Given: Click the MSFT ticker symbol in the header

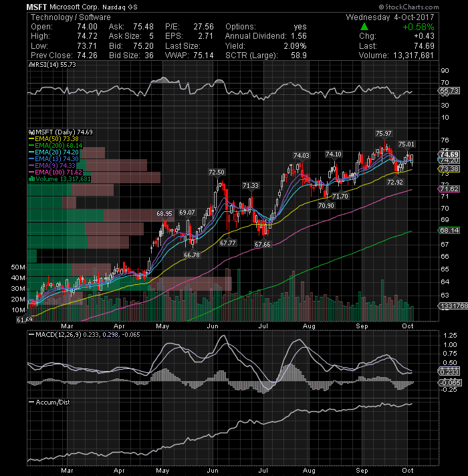Looking at the screenshot, I should [36, 7].
